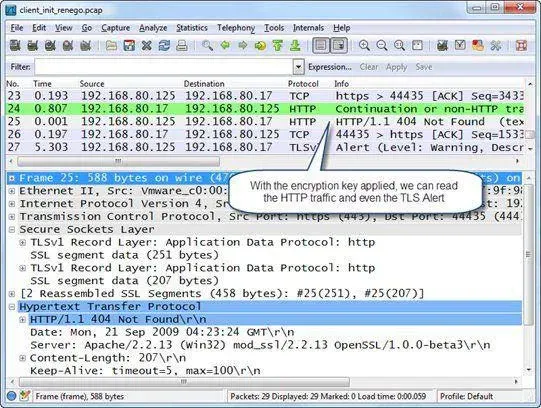Screen dimensions: 541x408
Task: Open the Analyze menu
Action: click(x=153, y=28)
